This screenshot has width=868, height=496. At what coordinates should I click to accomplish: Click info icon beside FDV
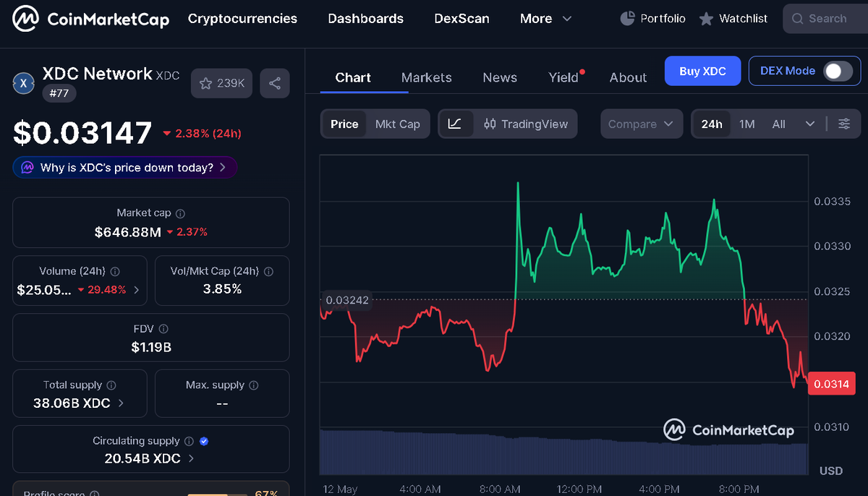tap(163, 329)
